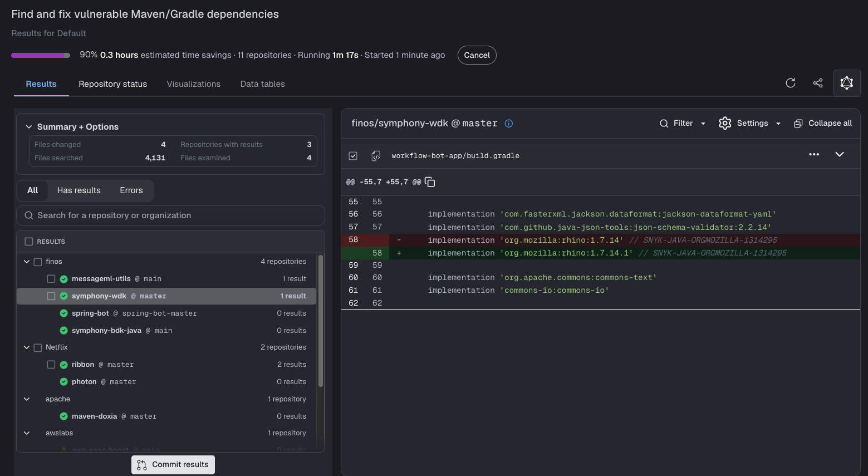868x476 pixels.
Task: Open the three-dot menu for build.gradle
Action: pyautogui.click(x=814, y=154)
